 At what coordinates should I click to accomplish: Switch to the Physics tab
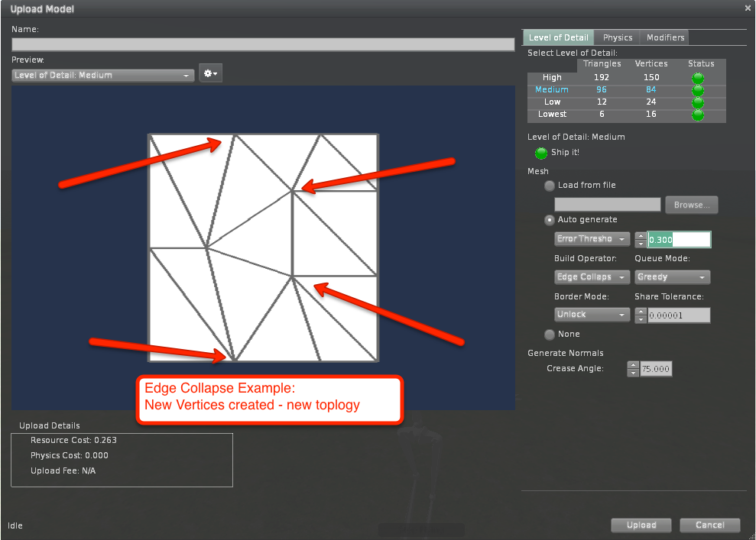coord(618,37)
